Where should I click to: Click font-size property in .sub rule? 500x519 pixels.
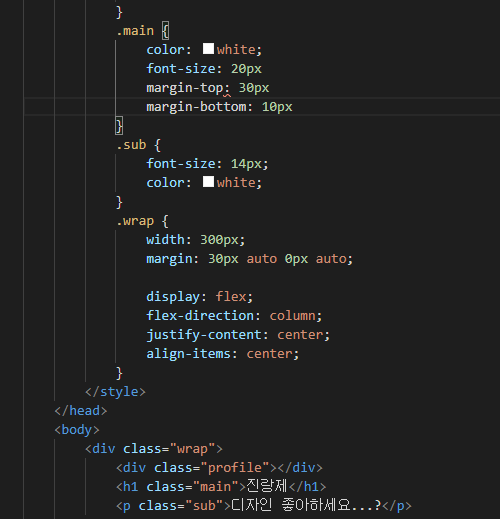point(181,164)
